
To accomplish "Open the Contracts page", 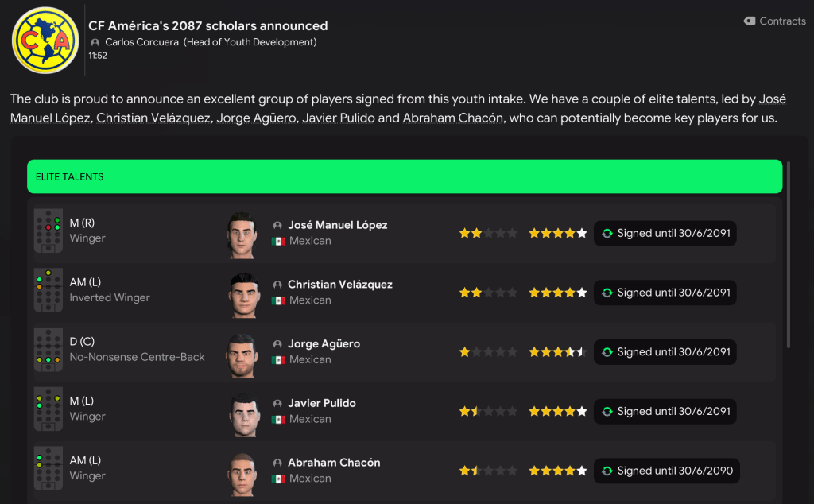I will tap(774, 21).
